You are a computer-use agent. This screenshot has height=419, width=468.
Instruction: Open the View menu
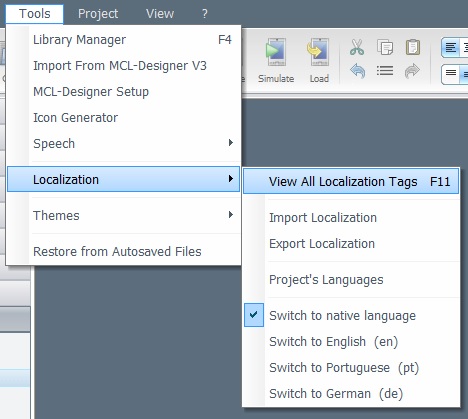[160, 14]
